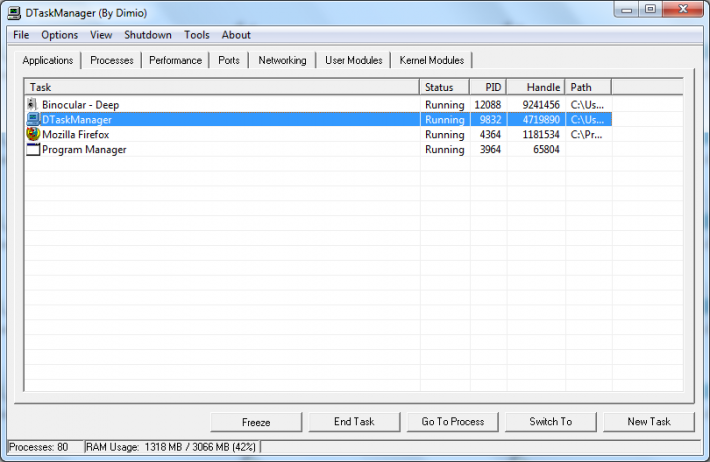This screenshot has height=462, width=710.
Task: Click the Freeze button
Action: [256, 422]
